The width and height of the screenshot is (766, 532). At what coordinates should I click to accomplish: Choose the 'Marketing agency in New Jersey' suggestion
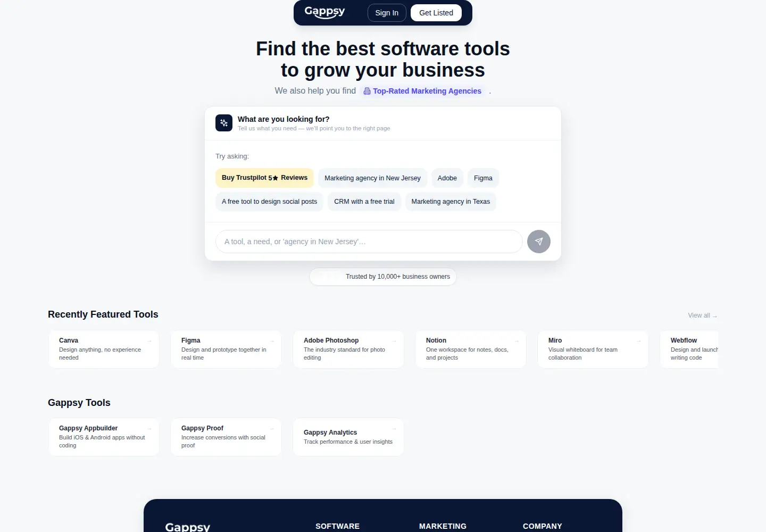372,178
